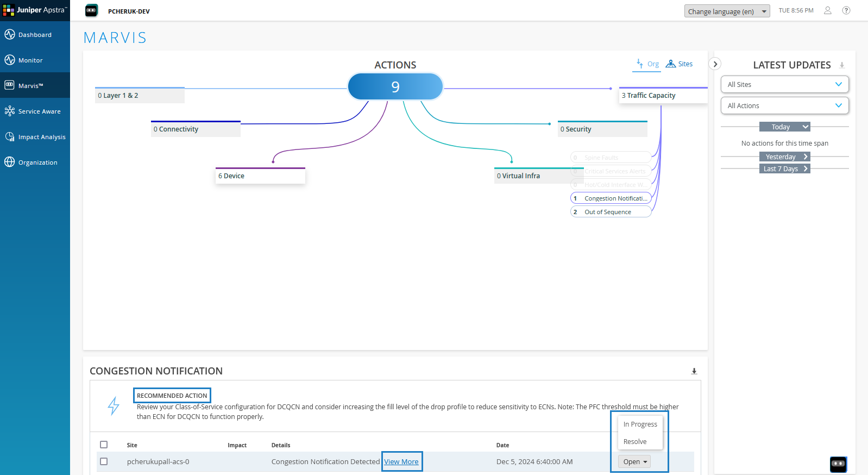Toggle the select-all checkbox in header
The height and width of the screenshot is (475, 868).
pos(104,445)
